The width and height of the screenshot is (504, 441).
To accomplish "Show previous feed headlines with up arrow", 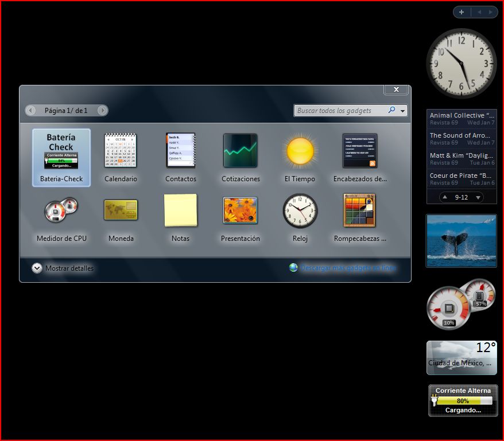I will click(445, 197).
